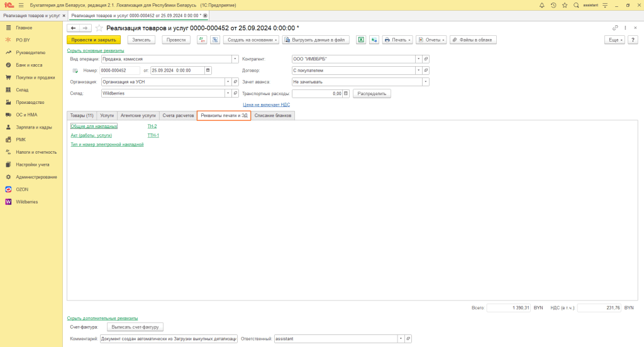Image resolution: width=644 pixels, height=347 pixels.
Task: Open Создать на основании menu
Action: [251, 40]
